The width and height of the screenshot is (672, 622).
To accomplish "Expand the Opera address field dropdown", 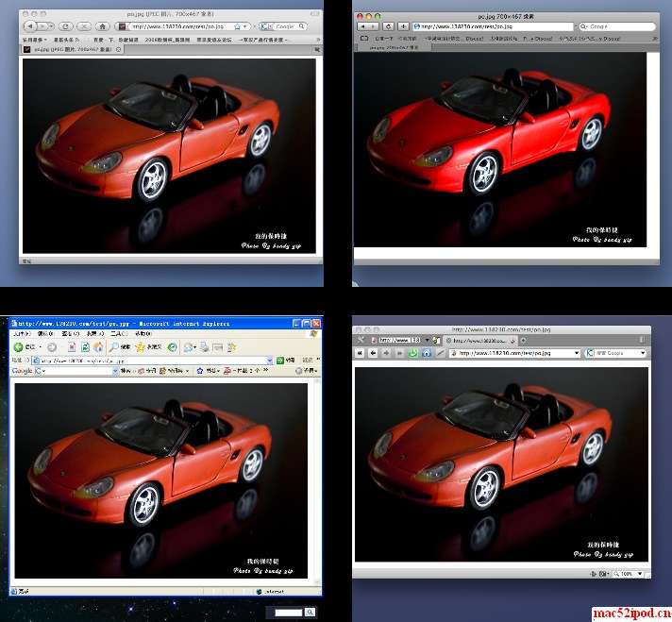I will 577,353.
